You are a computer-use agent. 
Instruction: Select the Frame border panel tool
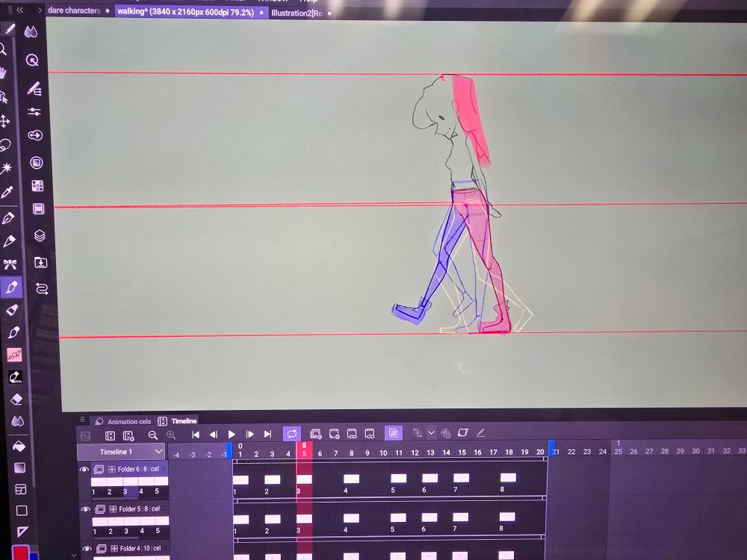[x=20, y=489]
